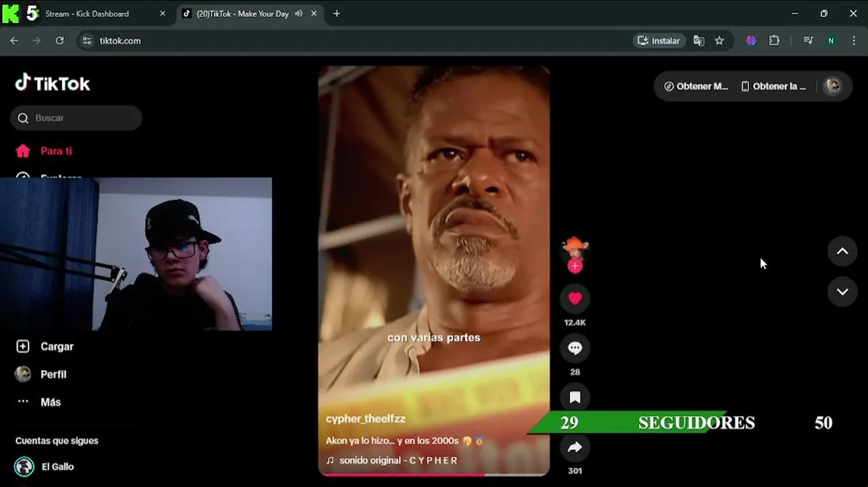Viewport: 868px width, 487px height.
Task: Go to next video with down arrow
Action: [x=842, y=292]
